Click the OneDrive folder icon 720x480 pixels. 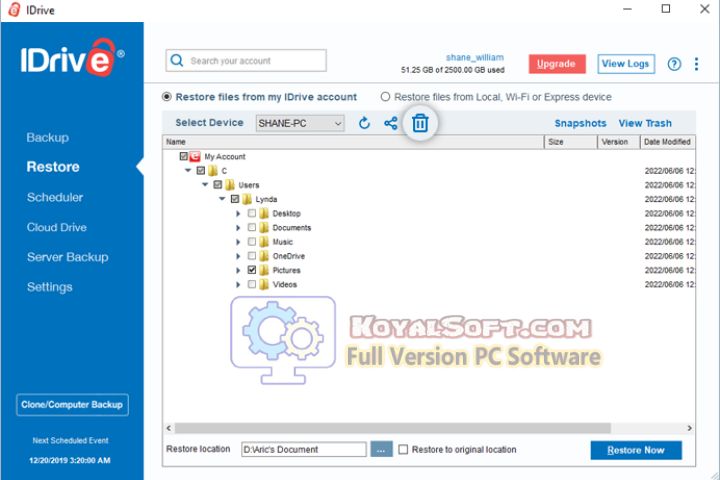pos(264,256)
